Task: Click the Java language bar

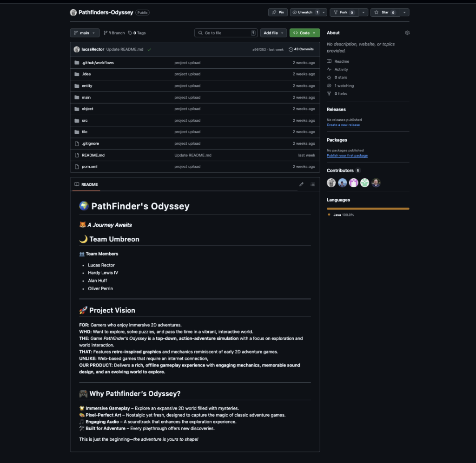Action: 368,209
